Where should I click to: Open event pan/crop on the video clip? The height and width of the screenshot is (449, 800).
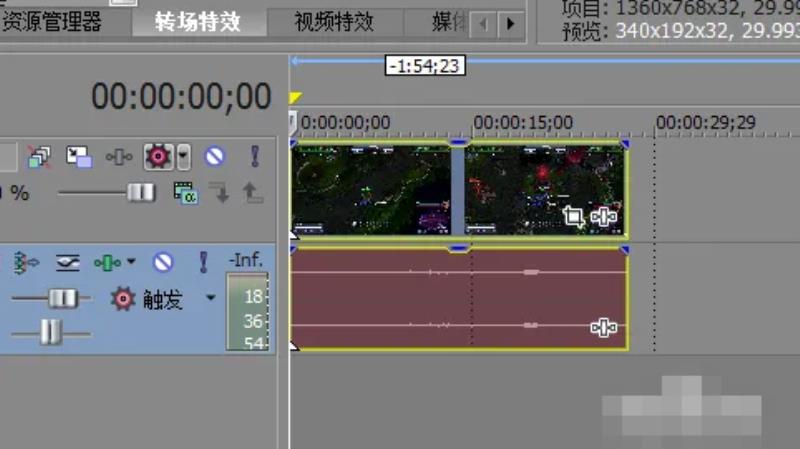pyautogui.click(x=573, y=216)
